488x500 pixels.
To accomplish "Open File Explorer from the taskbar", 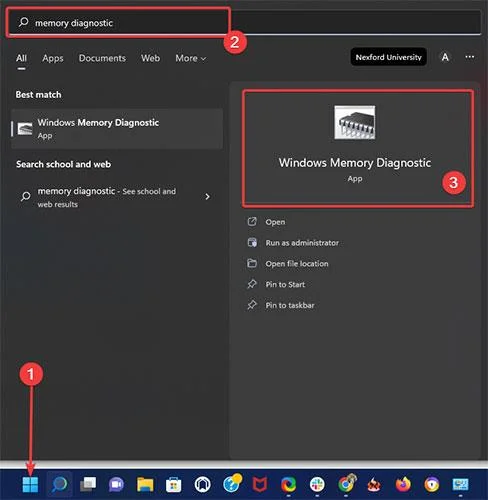I will pos(145,484).
